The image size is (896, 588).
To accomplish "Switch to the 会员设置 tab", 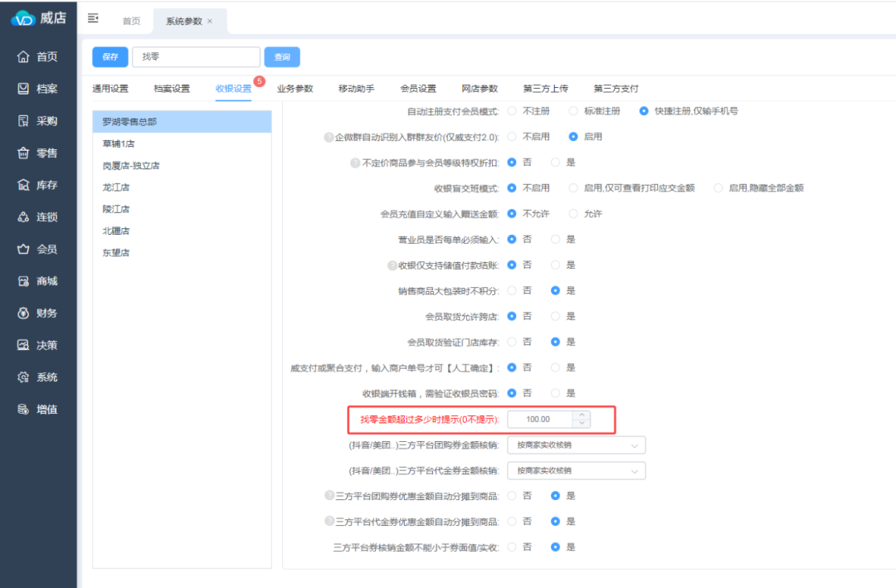I will tap(418, 89).
